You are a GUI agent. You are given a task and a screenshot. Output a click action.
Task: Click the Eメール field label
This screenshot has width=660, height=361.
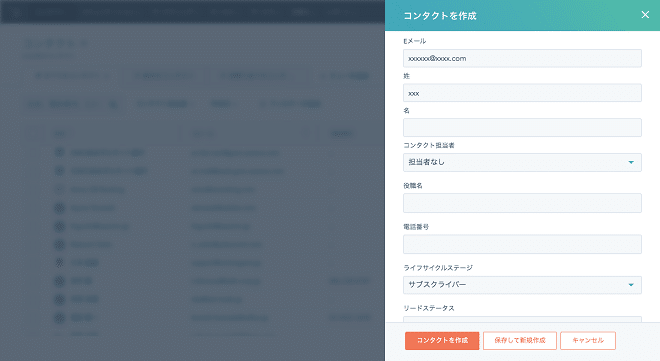point(415,41)
